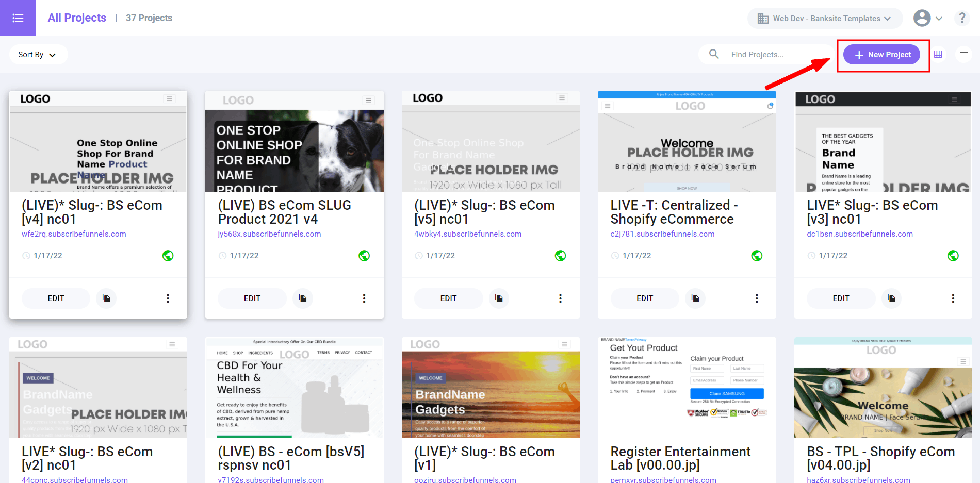Expand the user account avatar menu
This screenshot has height=483, width=980.
[x=927, y=18]
